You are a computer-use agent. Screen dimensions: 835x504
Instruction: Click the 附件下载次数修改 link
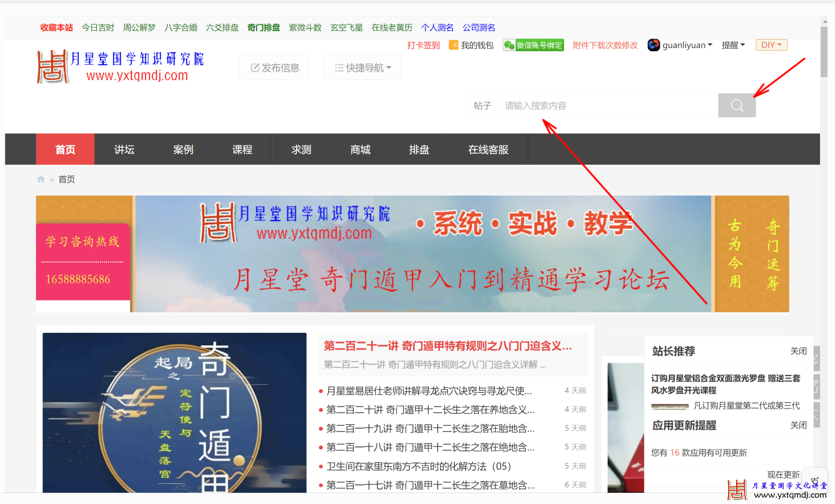pyautogui.click(x=605, y=45)
